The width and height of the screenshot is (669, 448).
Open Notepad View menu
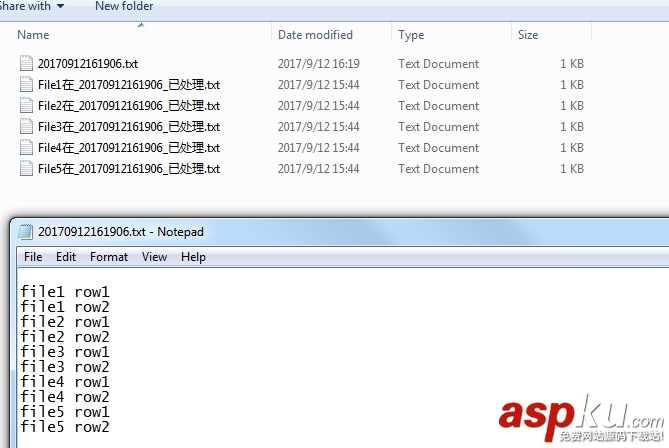(154, 257)
